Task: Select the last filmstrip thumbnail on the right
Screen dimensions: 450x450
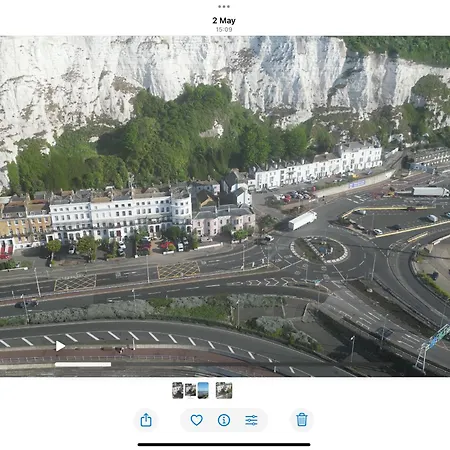Action: pyautogui.click(x=224, y=390)
